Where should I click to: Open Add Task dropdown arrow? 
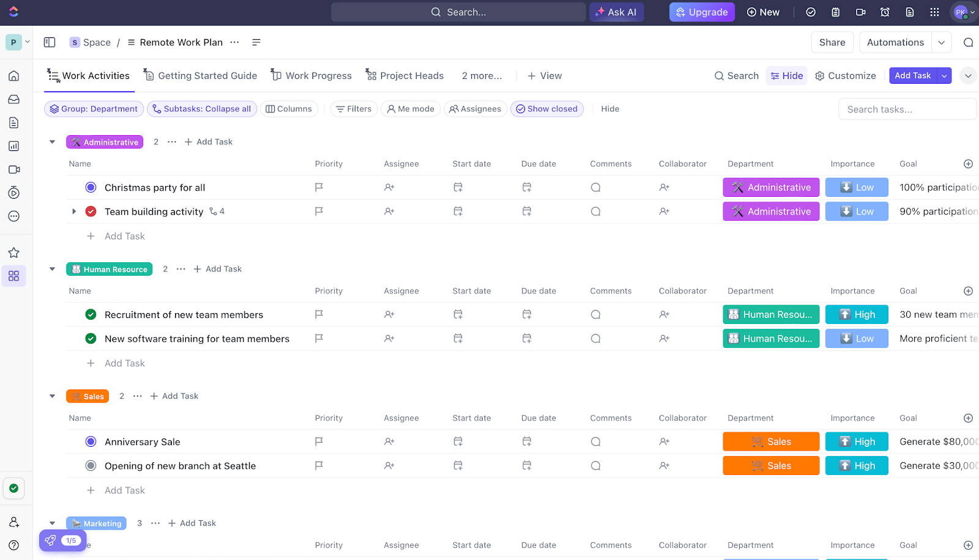point(944,76)
